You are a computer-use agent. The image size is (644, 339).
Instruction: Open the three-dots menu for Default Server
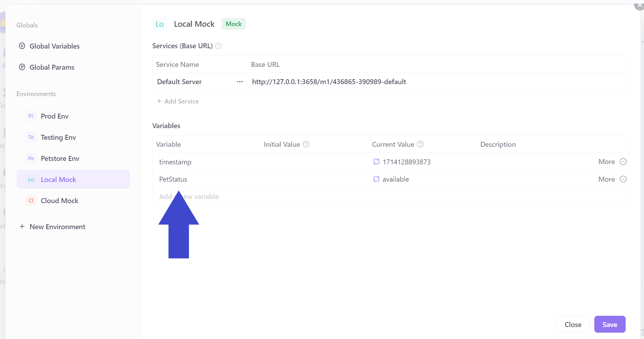(x=240, y=82)
